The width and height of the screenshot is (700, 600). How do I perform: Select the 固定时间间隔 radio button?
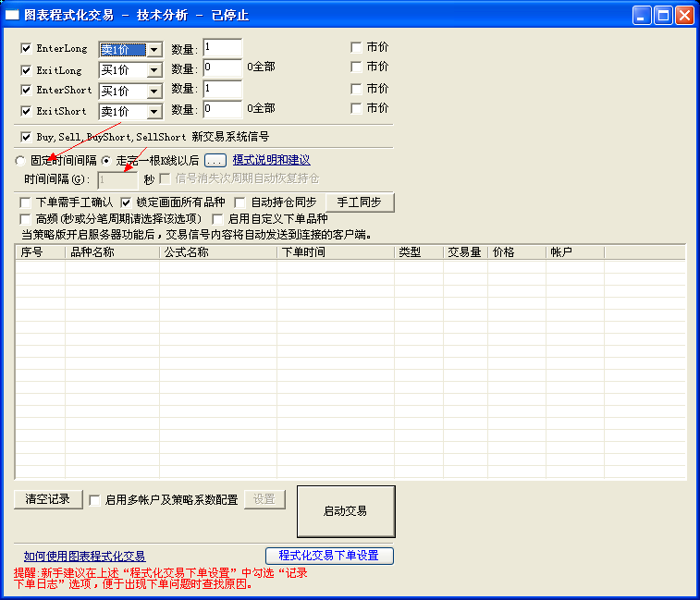[x=19, y=160]
